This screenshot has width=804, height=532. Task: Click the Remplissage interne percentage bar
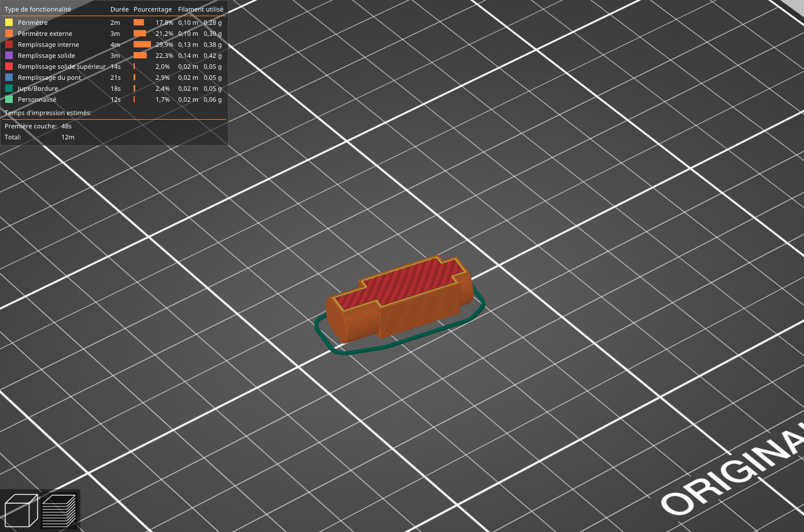[x=142, y=45]
